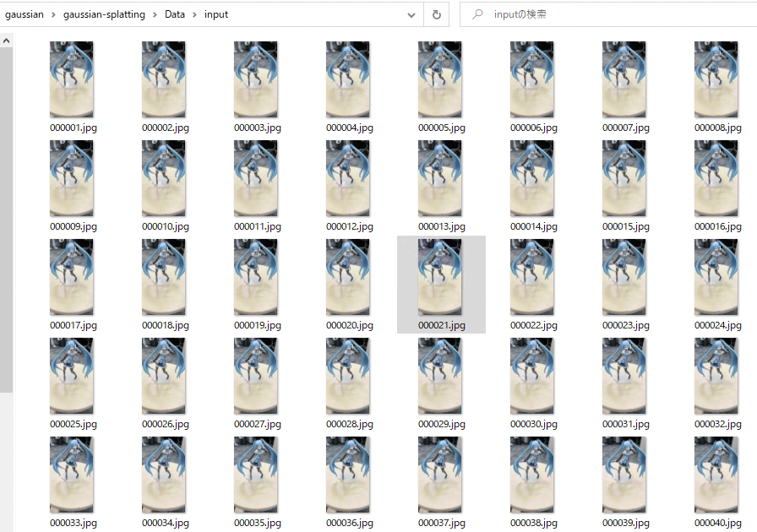Expand the chevron after "gaussian" breadcrumb

coord(53,15)
